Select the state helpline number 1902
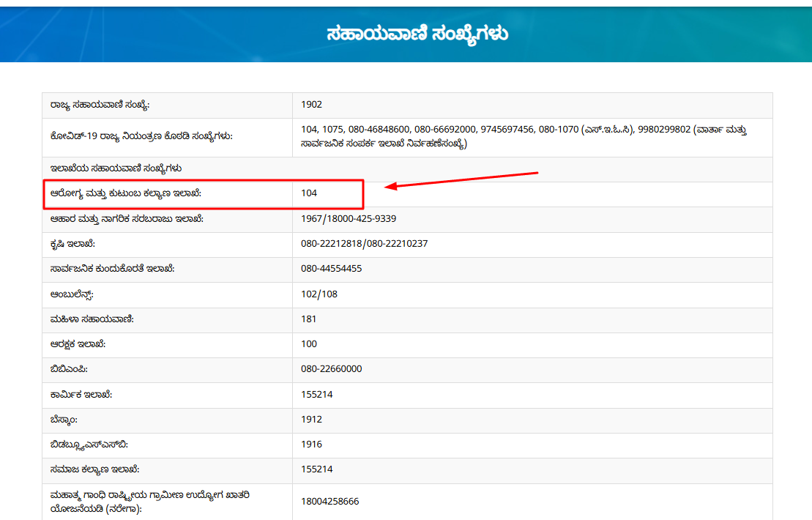 (310, 105)
